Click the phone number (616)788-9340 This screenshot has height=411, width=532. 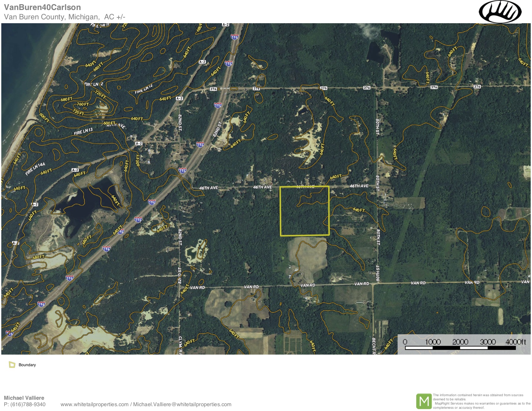click(28, 404)
